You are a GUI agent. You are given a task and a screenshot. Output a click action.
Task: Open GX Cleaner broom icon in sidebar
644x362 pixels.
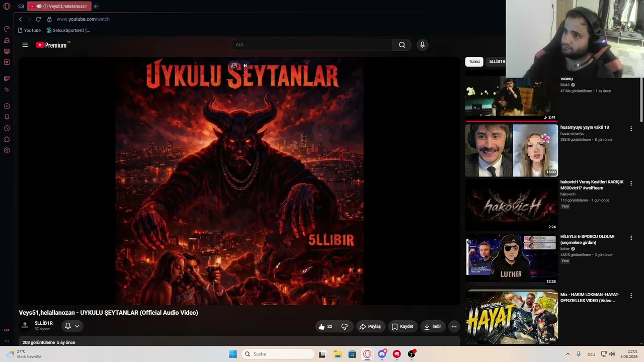pos(7,40)
